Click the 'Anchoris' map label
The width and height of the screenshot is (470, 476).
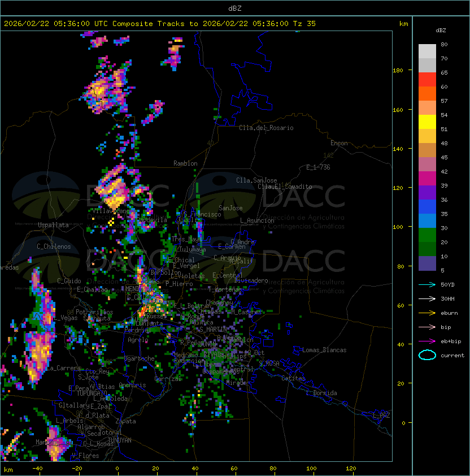point(132,385)
